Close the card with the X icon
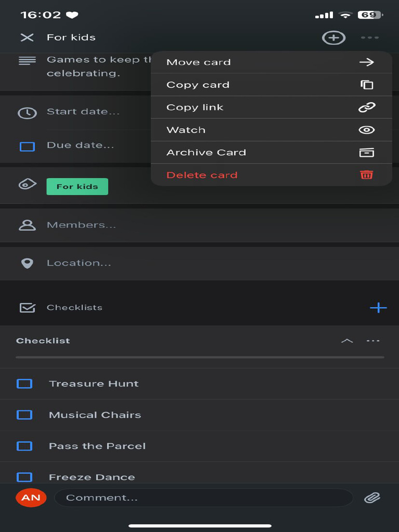The image size is (399, 532). click(x=27, y=37)
